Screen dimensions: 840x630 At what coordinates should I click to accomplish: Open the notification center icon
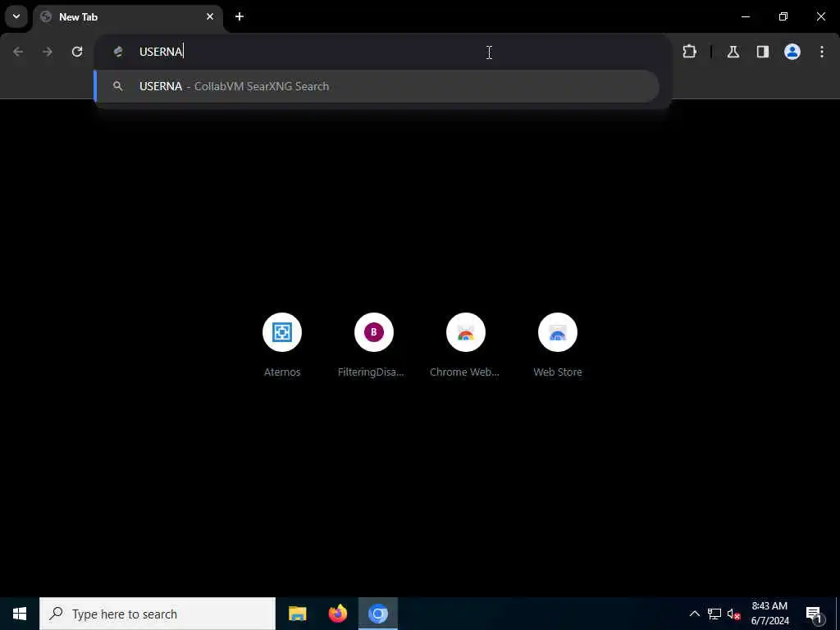click(x=815, y=614)
